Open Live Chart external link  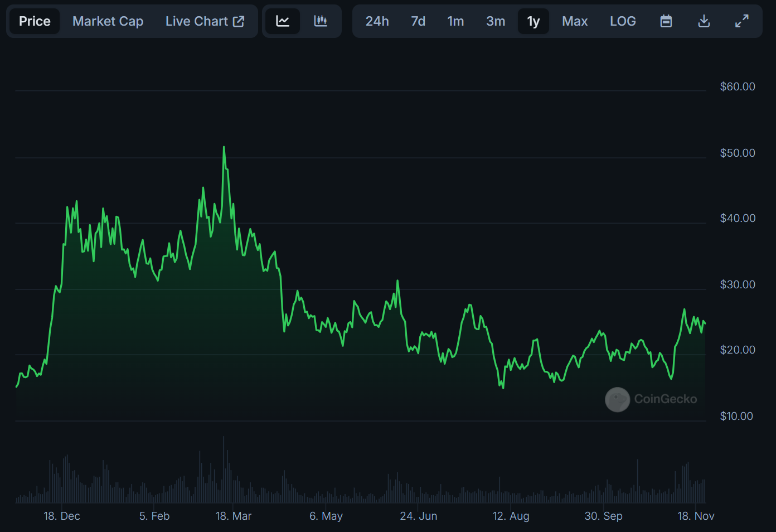click(x=205, y=21)
